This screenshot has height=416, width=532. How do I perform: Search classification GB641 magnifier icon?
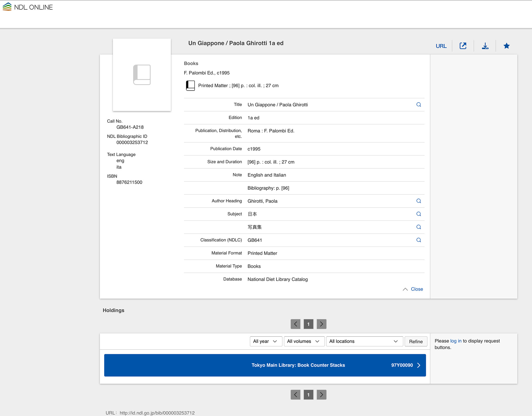click(x=418, y=240)
